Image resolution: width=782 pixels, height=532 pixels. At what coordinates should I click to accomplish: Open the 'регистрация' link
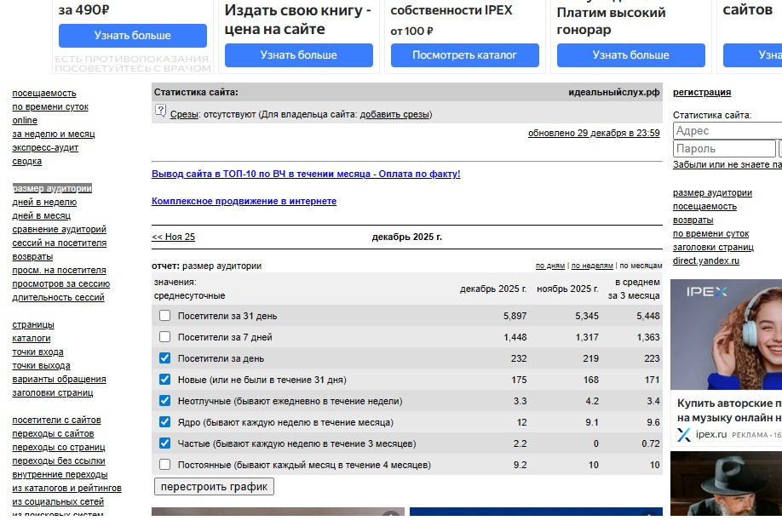coord(701,92)
